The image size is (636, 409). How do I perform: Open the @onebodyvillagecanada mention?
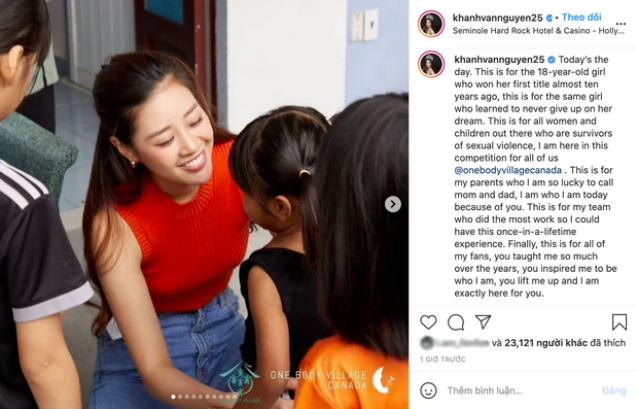(508, 170)
